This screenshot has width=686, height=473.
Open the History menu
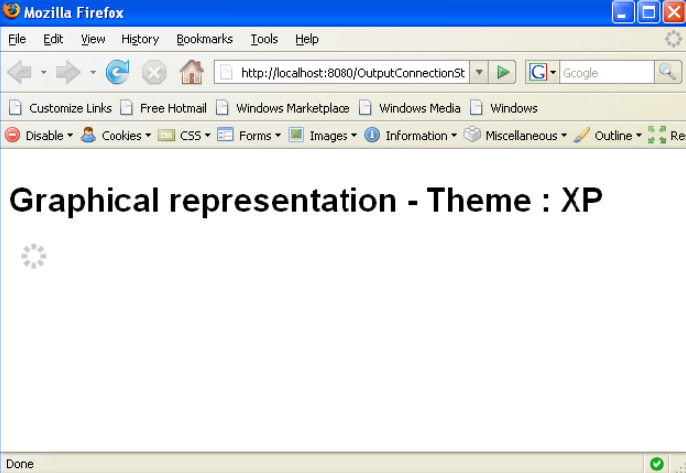pyautogui.click(x=140, y=39)
